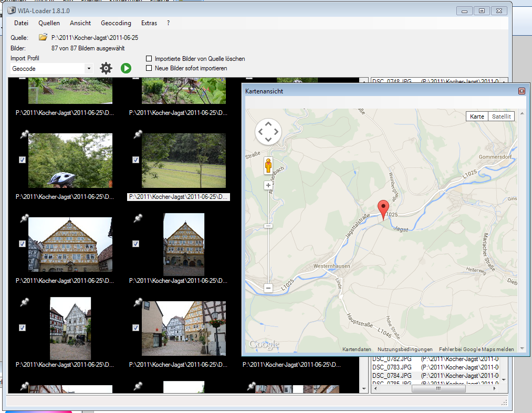
Task: Switch the map to Satellit view
Action: (501, 117)
